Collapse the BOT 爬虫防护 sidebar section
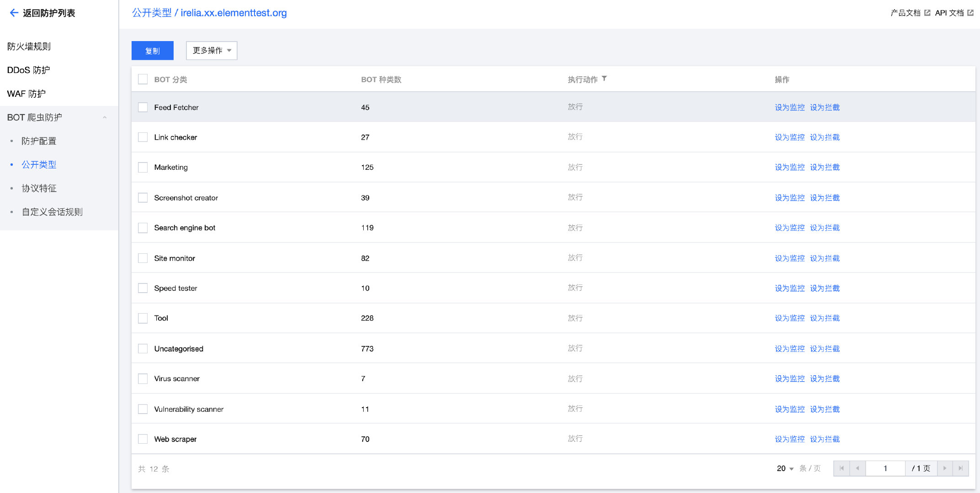Viewport: 980px width, 493px height. click(105, 117)
